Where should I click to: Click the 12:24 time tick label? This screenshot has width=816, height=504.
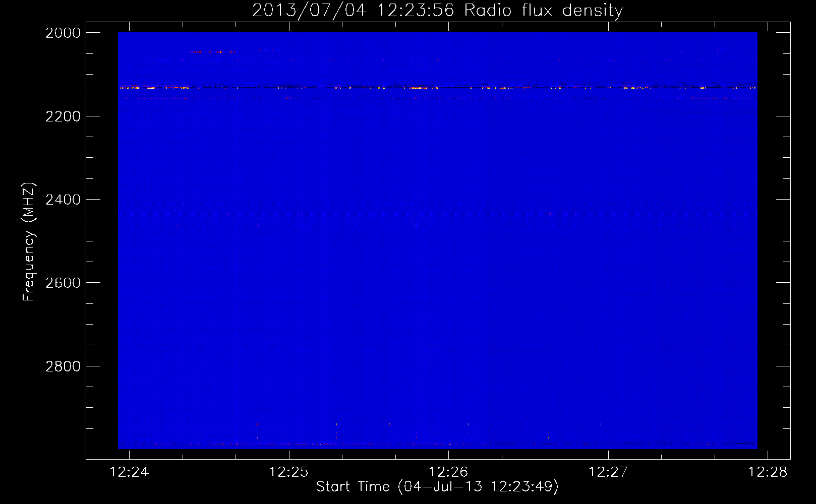pos(130,472)
